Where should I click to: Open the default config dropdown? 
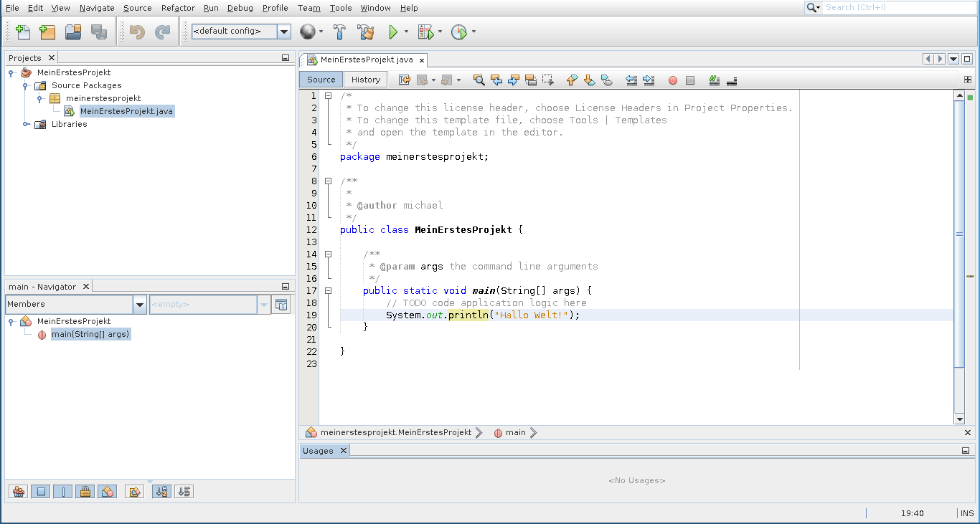[x=284, y=32]
